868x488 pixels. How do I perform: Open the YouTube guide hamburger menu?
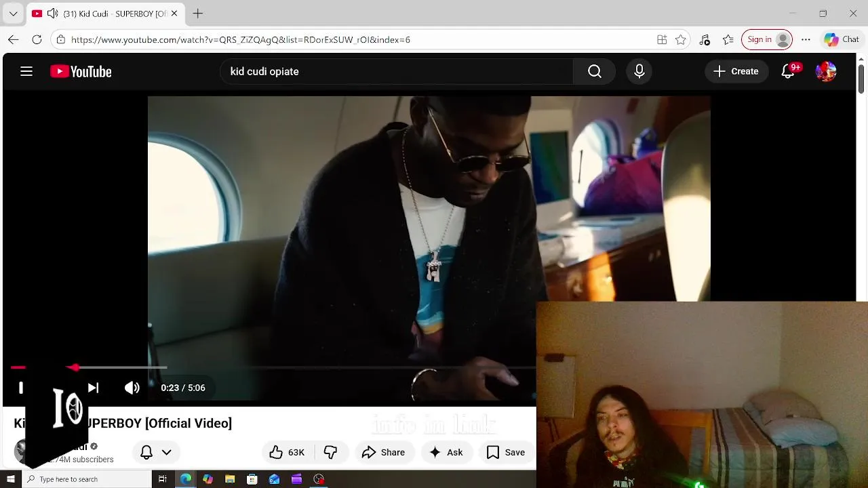coord(26,71)
